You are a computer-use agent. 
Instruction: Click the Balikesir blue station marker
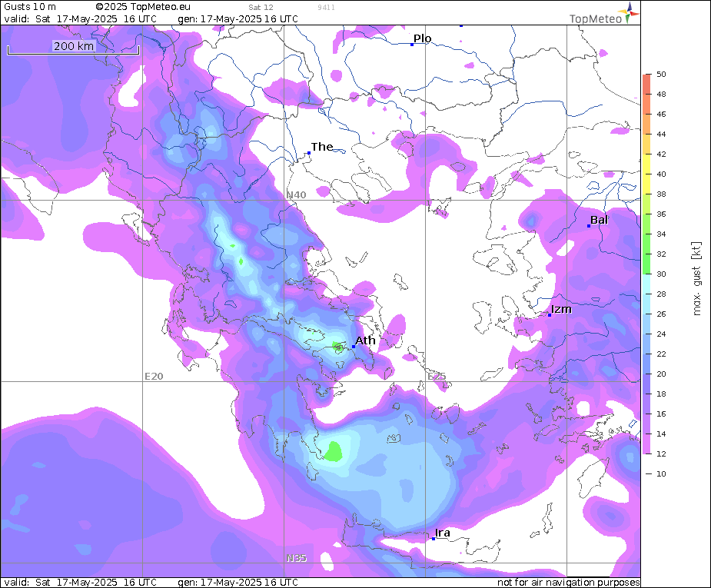coord(589,226)
